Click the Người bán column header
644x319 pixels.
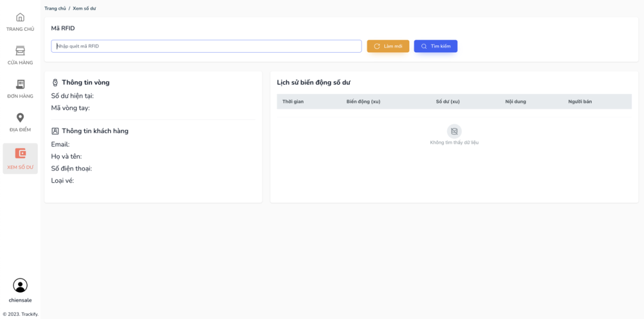tap(580, 102)
